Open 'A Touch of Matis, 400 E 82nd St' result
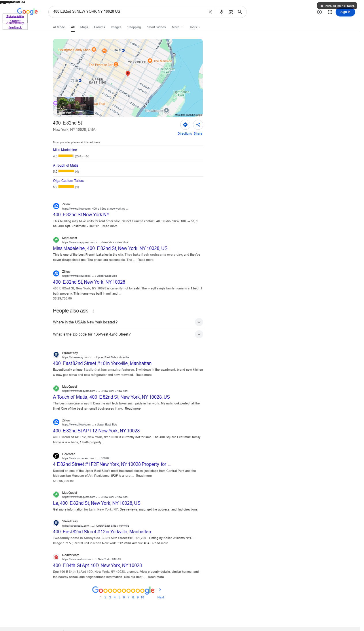Viewport: 364px width, 631px height. (111, 397)
